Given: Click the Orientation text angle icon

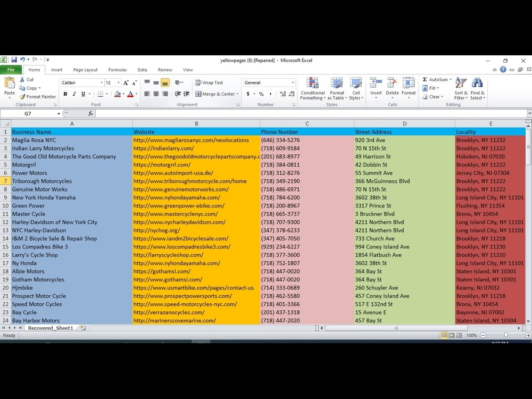Looking at the screenshot, I should coord(178,82).
